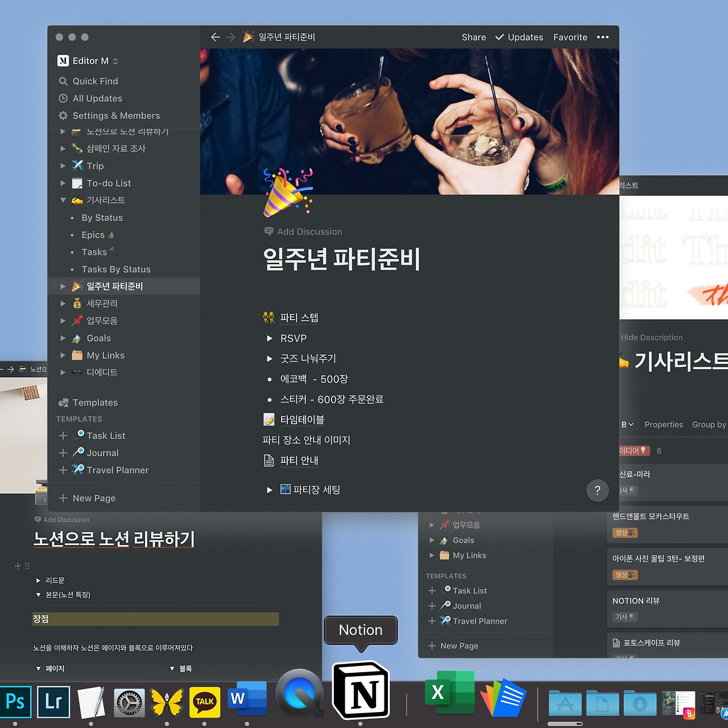Viewport: 728px width, 728px height.
Task: Open the 핸드앤몰트 모카스타우트 card in the 기사리스트 window
Action: [668, 524]
